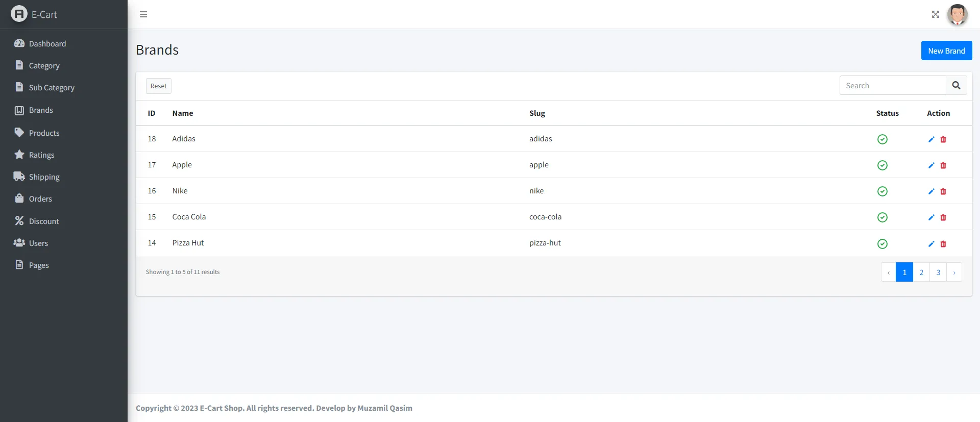
Task: Delete the Apple brand via trash icon
Action: coord(943,165)
